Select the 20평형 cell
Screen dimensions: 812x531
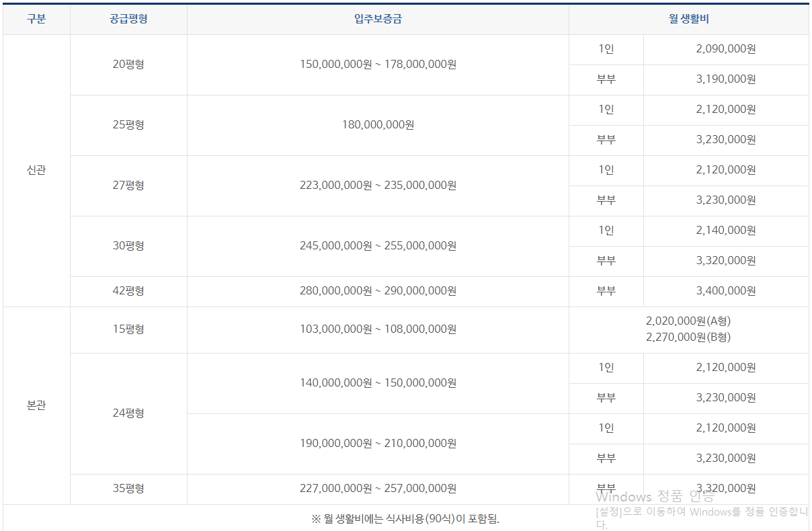point(128,65)
